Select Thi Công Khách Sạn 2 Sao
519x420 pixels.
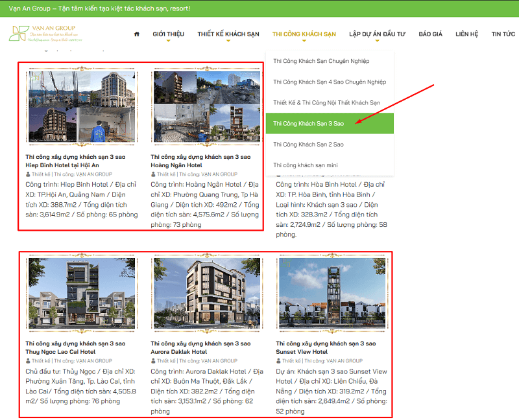[x=330, y=144]
